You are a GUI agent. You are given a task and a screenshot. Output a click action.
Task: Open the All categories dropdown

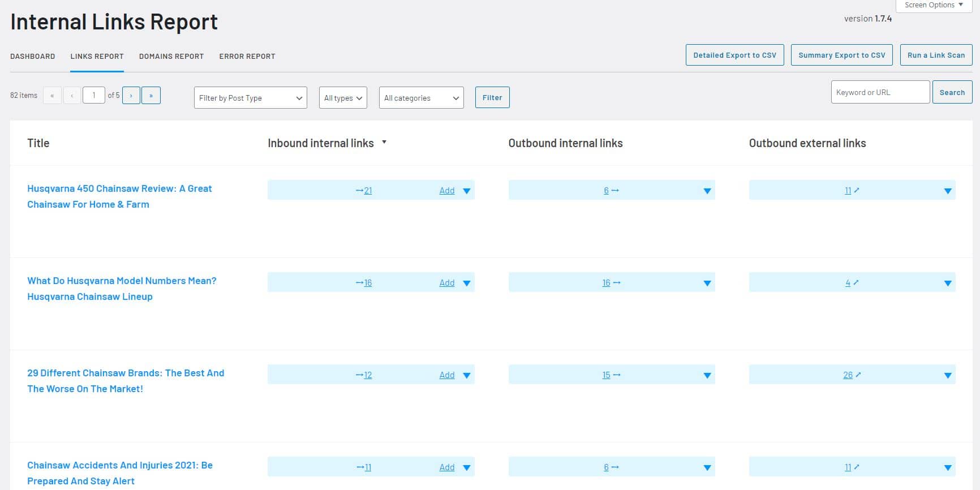tap(422, 98)
